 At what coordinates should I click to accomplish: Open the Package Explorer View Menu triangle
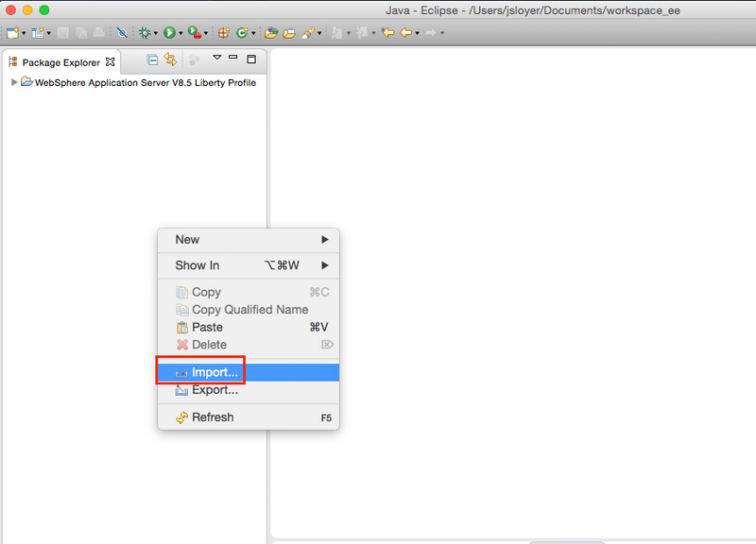point(217,58)
